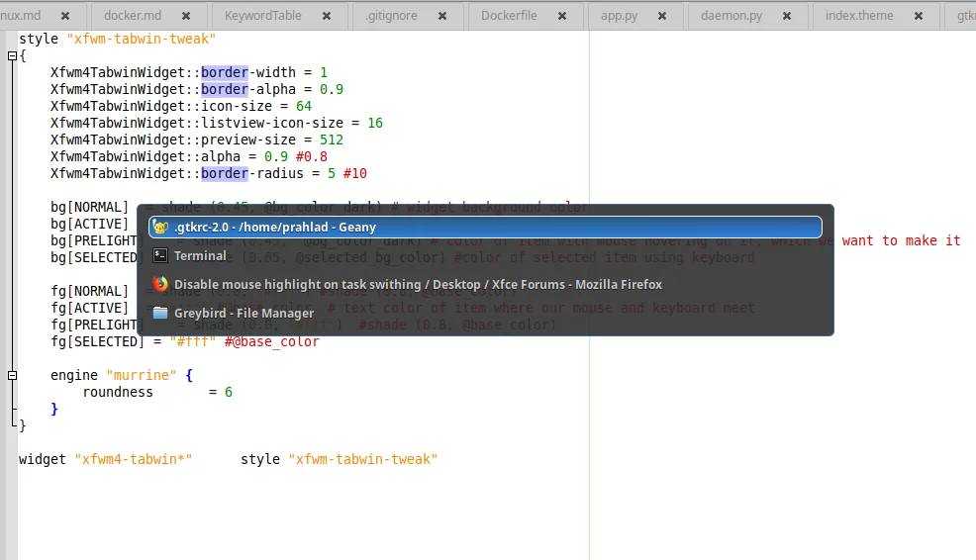Image resolution: width=976 pixels, height=560 pixels.
Task: Click the Geany icon in the window switcher
Action: point(160,228)
